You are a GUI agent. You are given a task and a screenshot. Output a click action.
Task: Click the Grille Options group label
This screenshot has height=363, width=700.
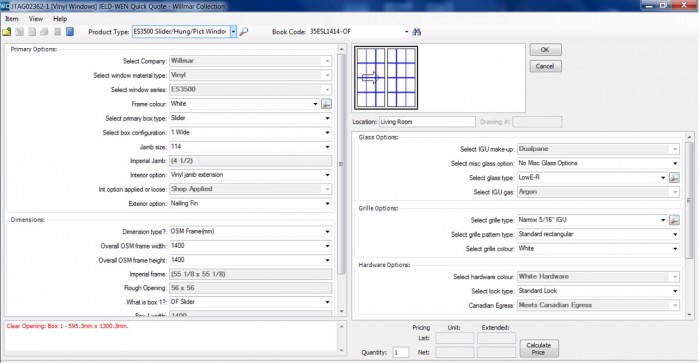point(378,208)
